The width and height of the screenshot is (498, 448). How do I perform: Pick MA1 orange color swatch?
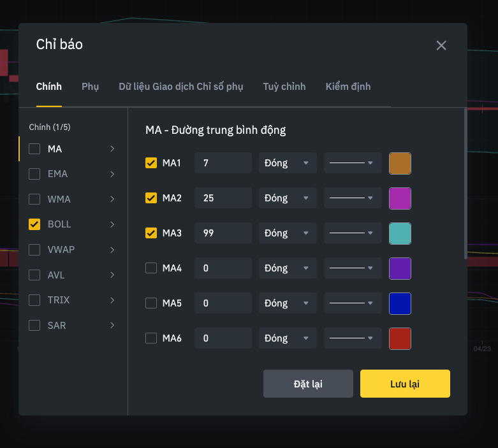click(400, 163)
